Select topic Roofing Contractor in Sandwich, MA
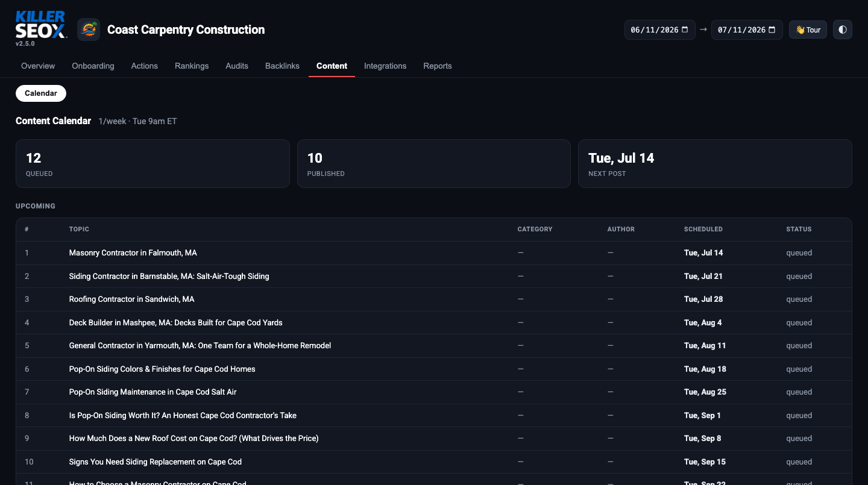 pos(132,299)
